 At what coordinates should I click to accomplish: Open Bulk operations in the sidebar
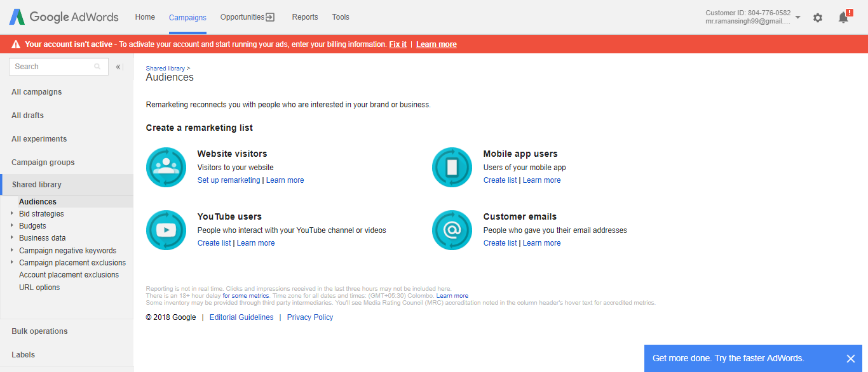tap(39, 331)
